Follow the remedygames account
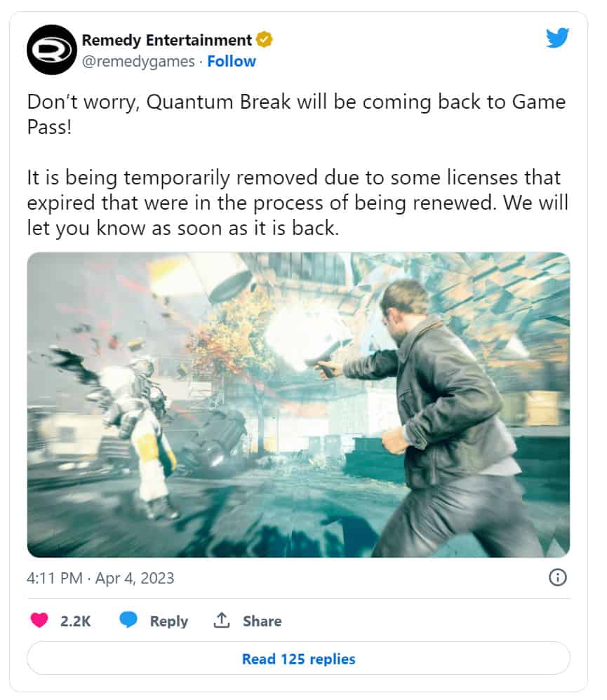This screenshot has width=607, height=700. (232, 61)
